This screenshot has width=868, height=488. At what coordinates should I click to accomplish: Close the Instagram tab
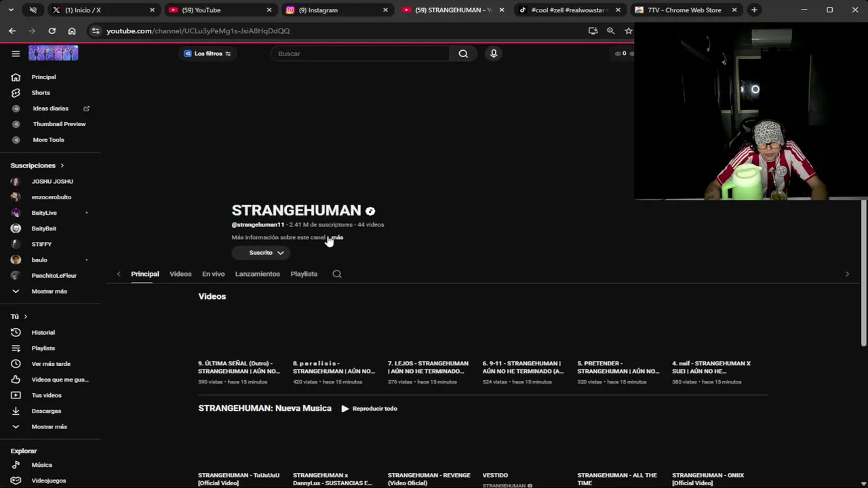pyautogui.click(x=386, y=10)
